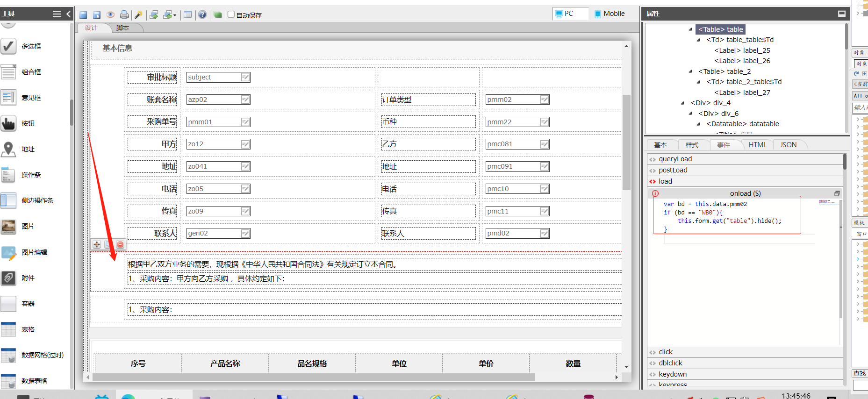Click the red info icon beside onload (S)

[x=655, y=193]
